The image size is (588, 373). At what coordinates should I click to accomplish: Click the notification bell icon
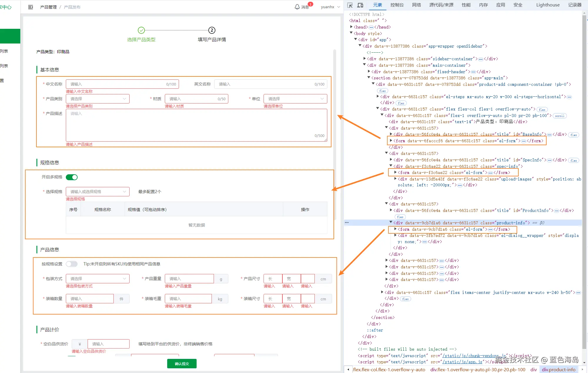297,7
